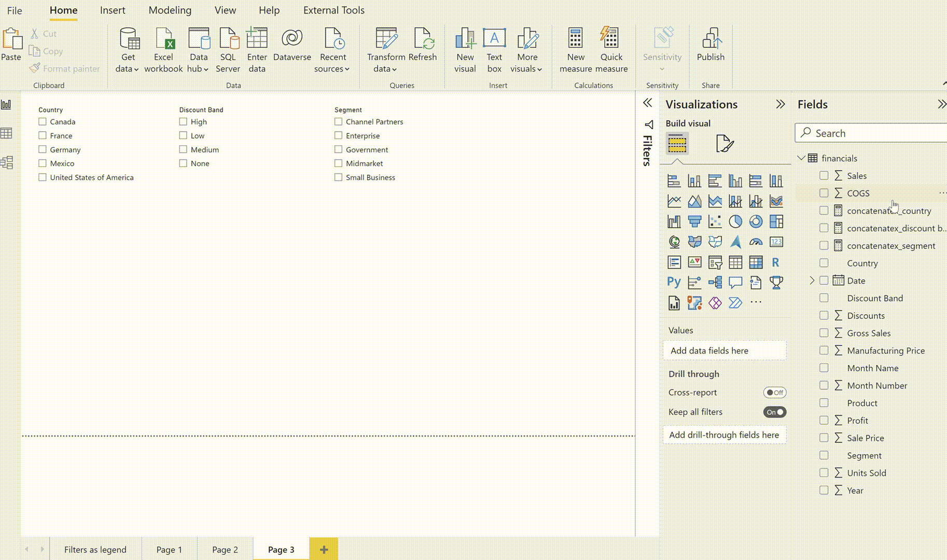This screenshot has height=560, width=947.
Task: Open SQL Server connector
Action: 228,50
